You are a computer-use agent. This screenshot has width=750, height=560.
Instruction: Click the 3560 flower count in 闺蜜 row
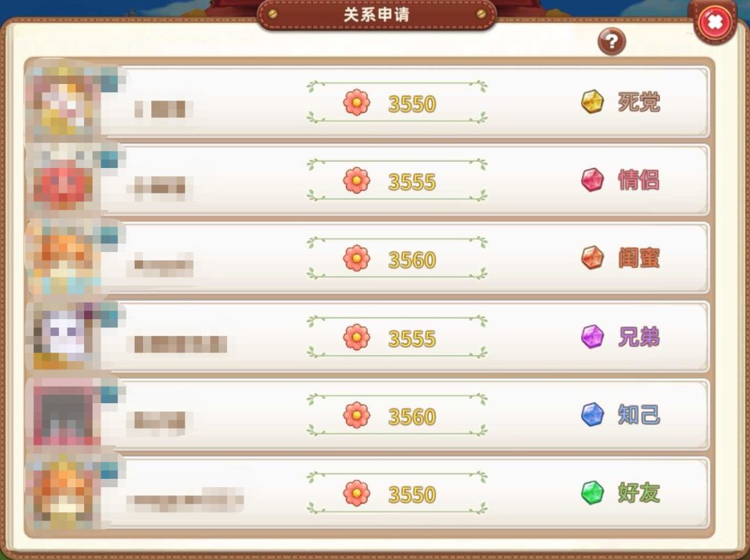[x=412, y=260]
